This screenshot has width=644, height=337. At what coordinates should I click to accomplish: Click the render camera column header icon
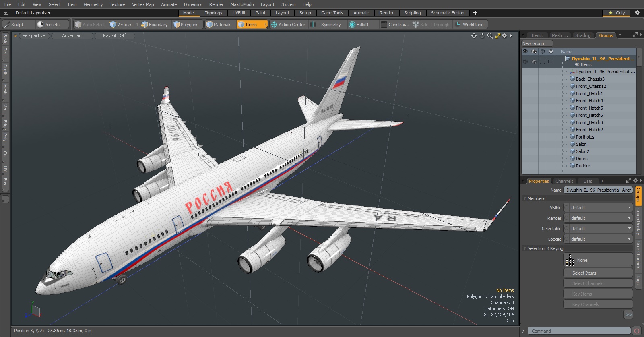(534, 52)
